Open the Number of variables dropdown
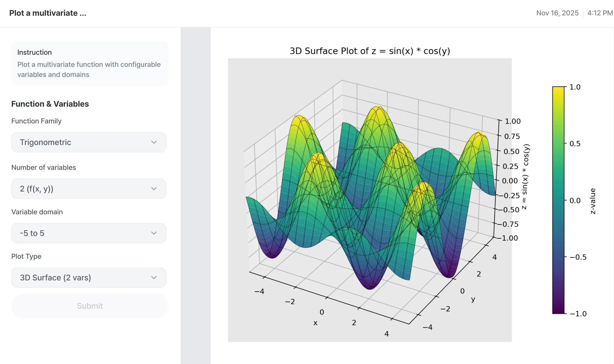This screenshot has width=614, height=364. click(x=88, y=189)
